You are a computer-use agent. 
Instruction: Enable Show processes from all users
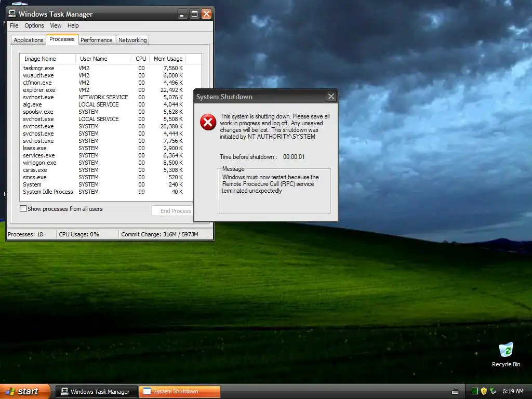click(23, 209)
